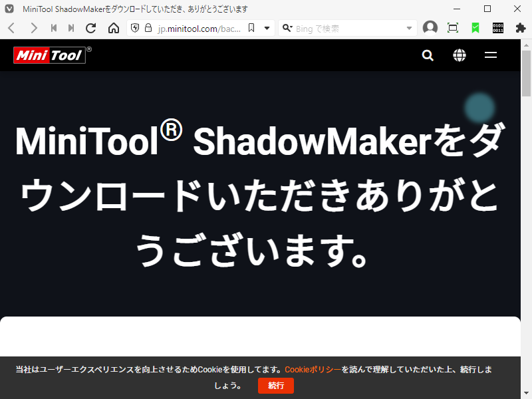
Task: Go back to the previous page
Action: (x=11, y=28)
